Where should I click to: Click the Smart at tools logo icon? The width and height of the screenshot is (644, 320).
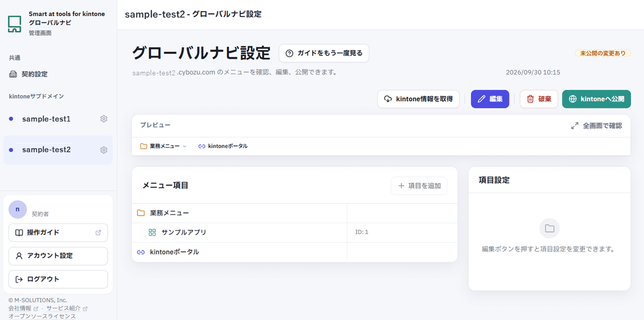click(15, 24)
